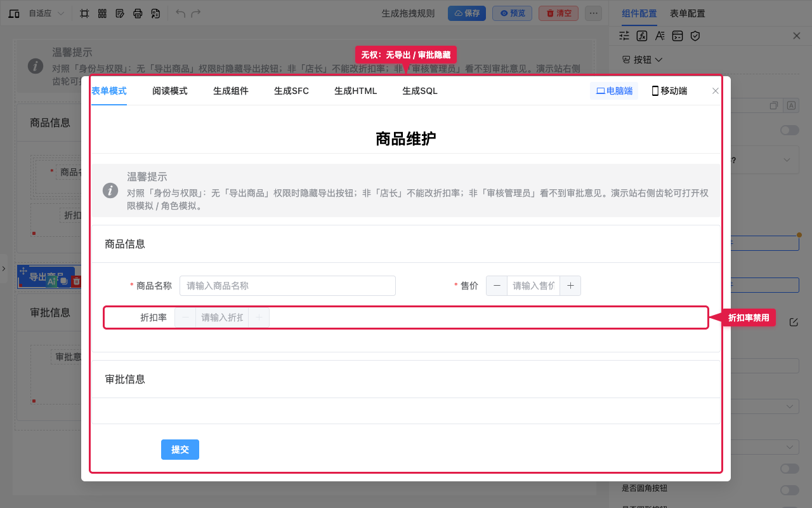
Task: Open the shield permission icon in config panel
Action: 695,36
